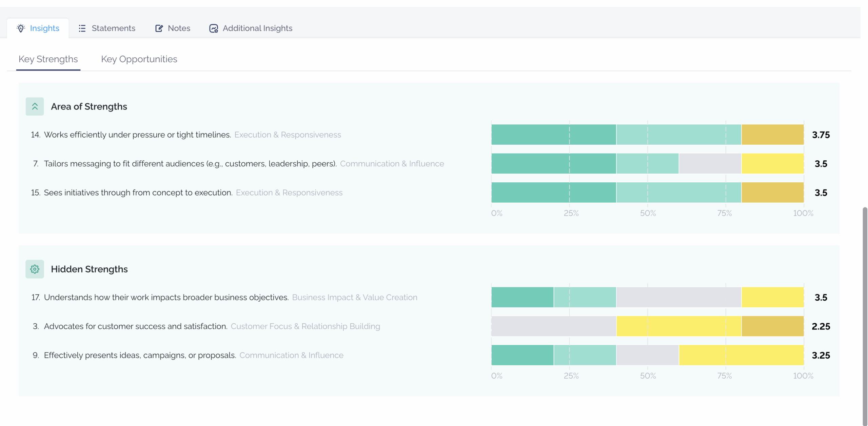Viewport: 868px width, 426px height.
Task: Click the Statements list icon
Action: pyautogui.click(x=82, y=28)
